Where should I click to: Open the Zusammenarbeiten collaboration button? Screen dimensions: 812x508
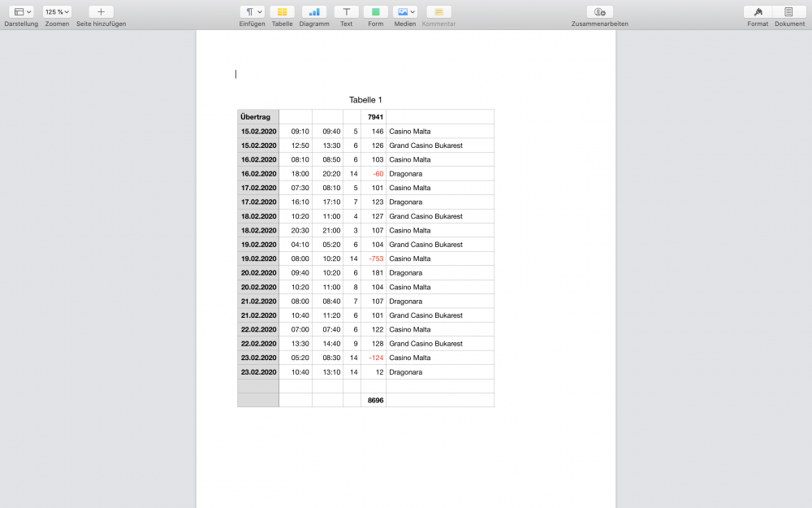[600, 12]
